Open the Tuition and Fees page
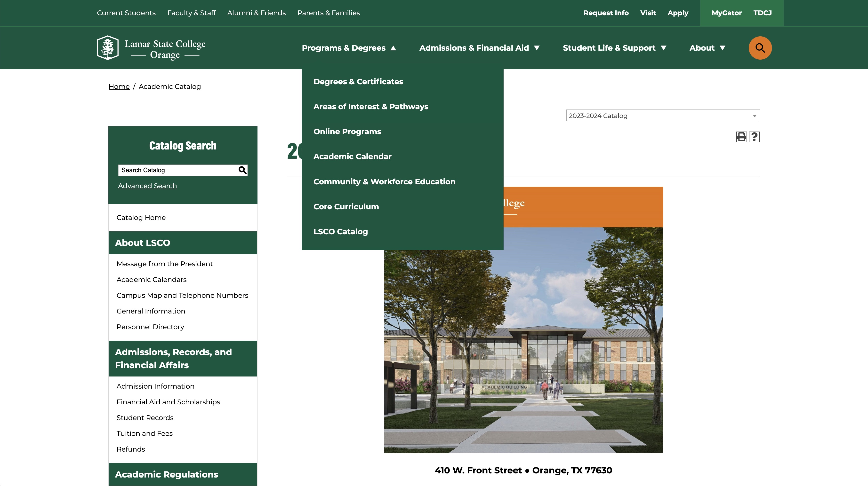This screenshot has height=486, width=868. pos(145,433)
